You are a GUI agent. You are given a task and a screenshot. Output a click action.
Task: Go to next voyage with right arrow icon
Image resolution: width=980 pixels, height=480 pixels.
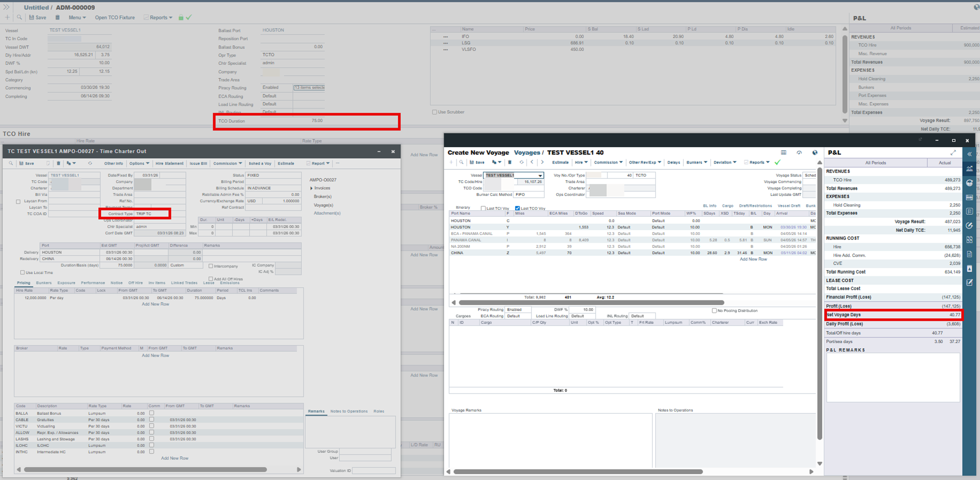pyautogui.click(x=542, y=162)
